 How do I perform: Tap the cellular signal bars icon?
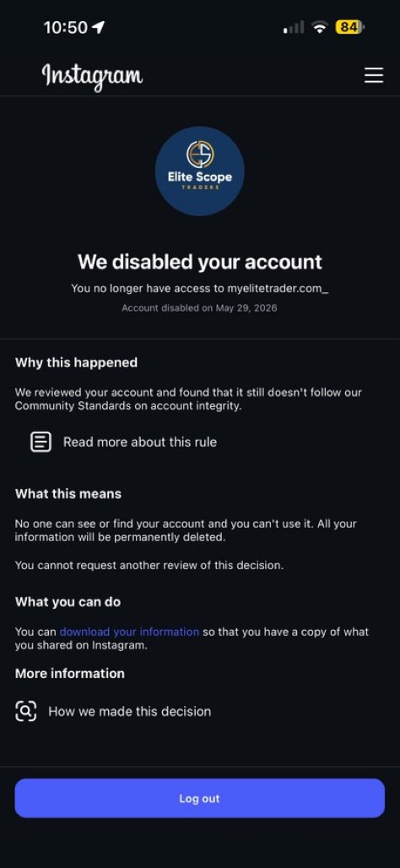pyautogui.click(x=294, y=27)
